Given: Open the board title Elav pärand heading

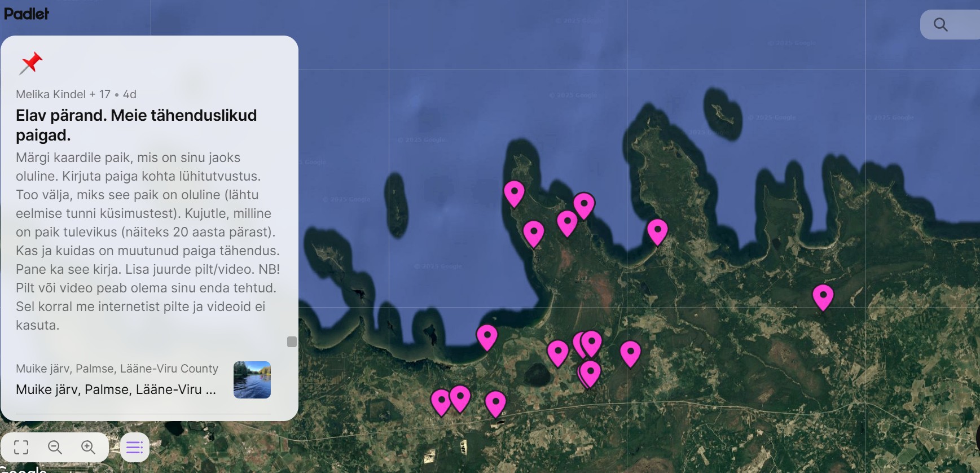Looking at the screenshot, I should [x=136, y=125].
